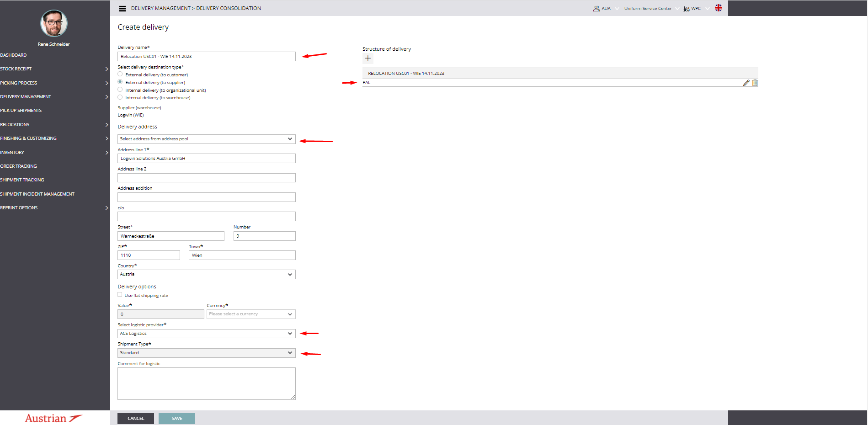The height and width of the screenshot is (425, 868).
Task: Click the plus icon under Structure of delivery
Action: coord(368,58)
